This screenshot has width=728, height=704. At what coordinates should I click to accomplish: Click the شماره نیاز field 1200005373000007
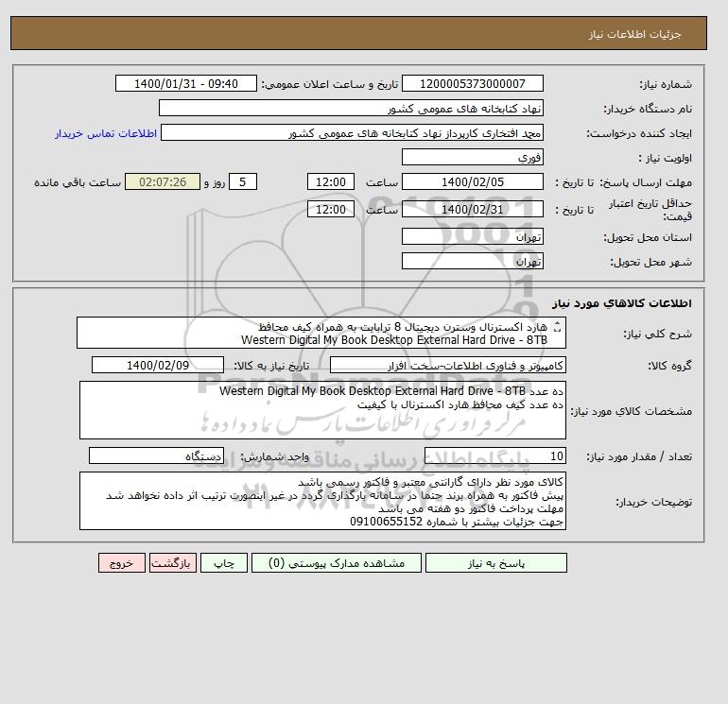coord(472,83)
